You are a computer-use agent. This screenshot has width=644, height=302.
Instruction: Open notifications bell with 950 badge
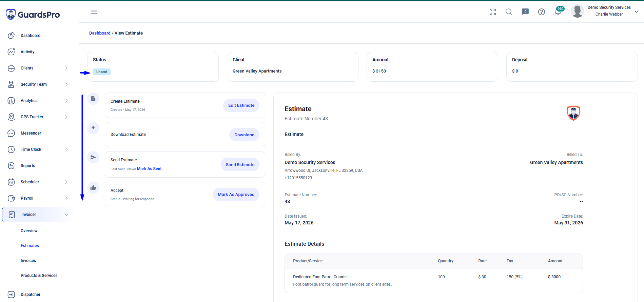tap(559, 11)
